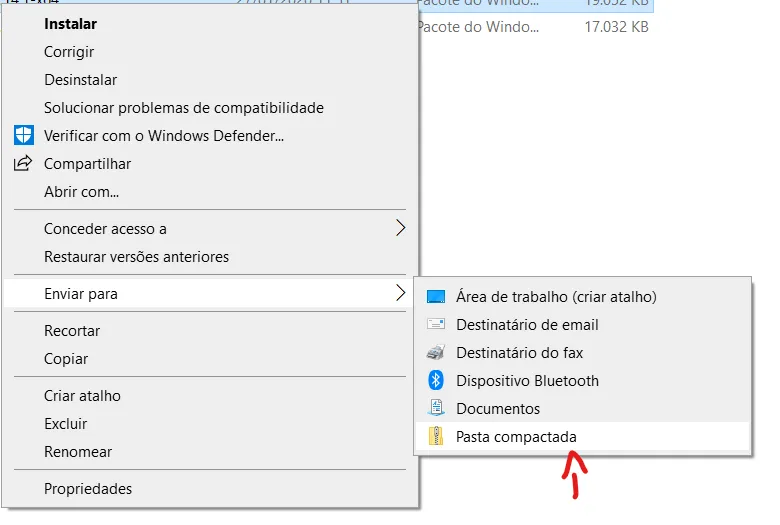Click the zipped folder icon

click(435, 437)
